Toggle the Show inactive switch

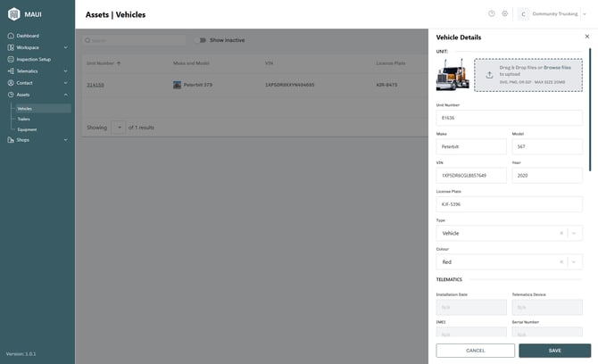pos(200,40)
